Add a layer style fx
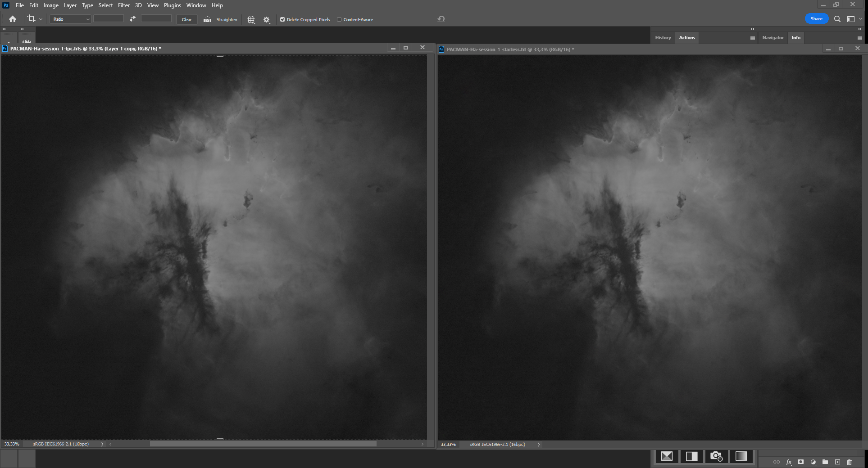 point(789,462)
